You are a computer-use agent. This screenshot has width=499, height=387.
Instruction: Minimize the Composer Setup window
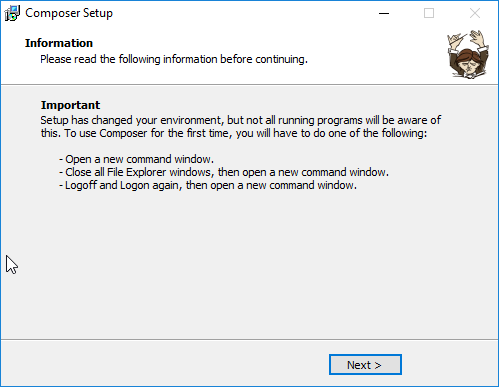[384, 13]
